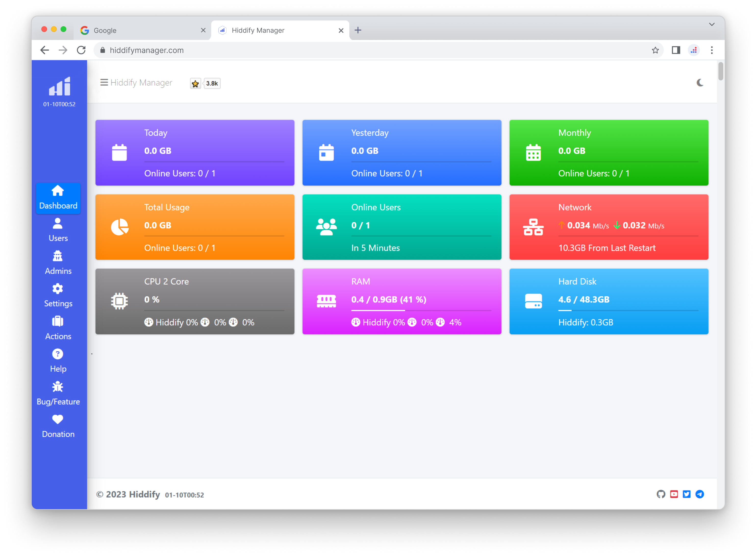Viewport: 756px width, 556px height.
Task: Open the Help section
Action: coord(58,361)
